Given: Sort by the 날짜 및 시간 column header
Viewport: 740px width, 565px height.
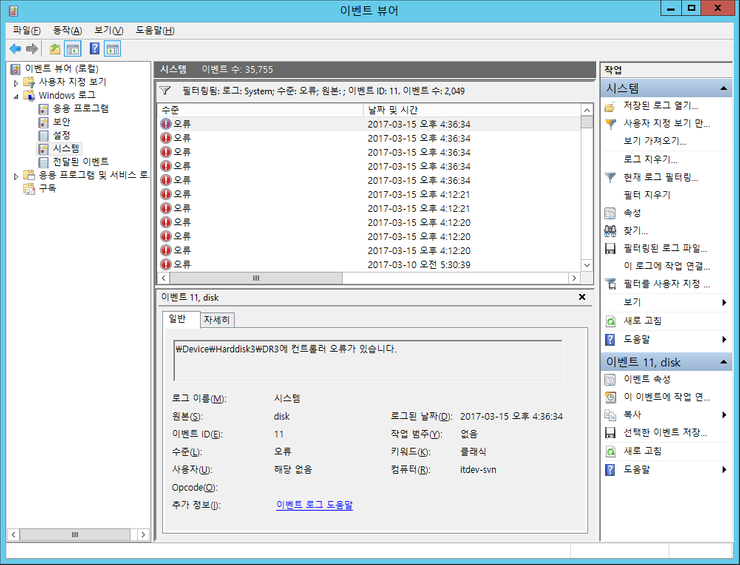Looking at the screenshot, I should [x=472, y=110].
